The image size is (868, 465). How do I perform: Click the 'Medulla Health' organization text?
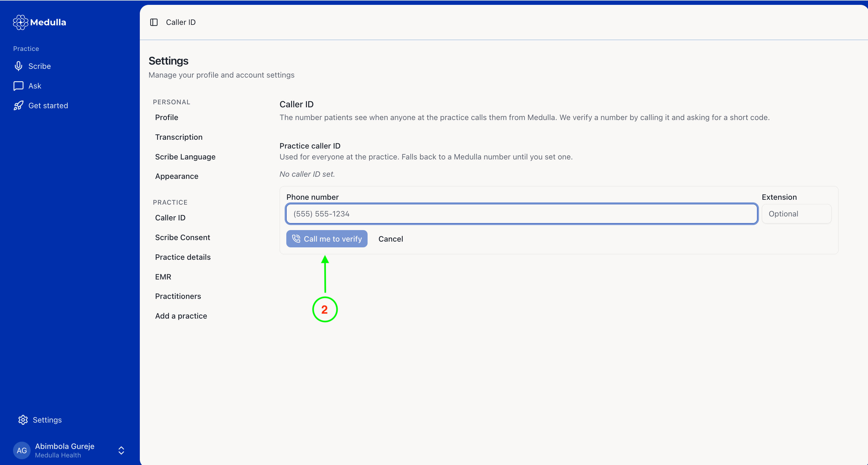58,455
